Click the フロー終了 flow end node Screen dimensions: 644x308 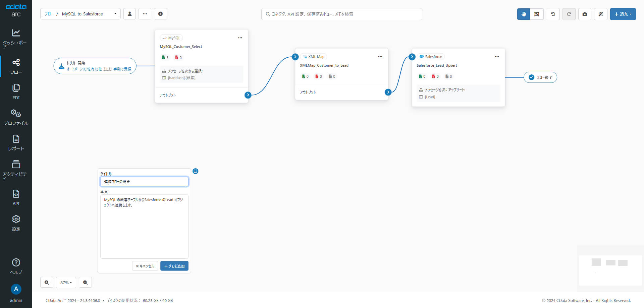click(540, 77)
